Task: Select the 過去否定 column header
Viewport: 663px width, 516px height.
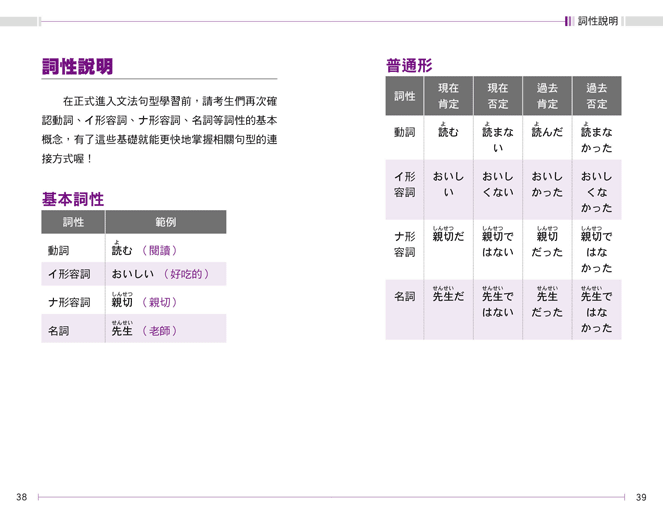Action: coord(597,96)
